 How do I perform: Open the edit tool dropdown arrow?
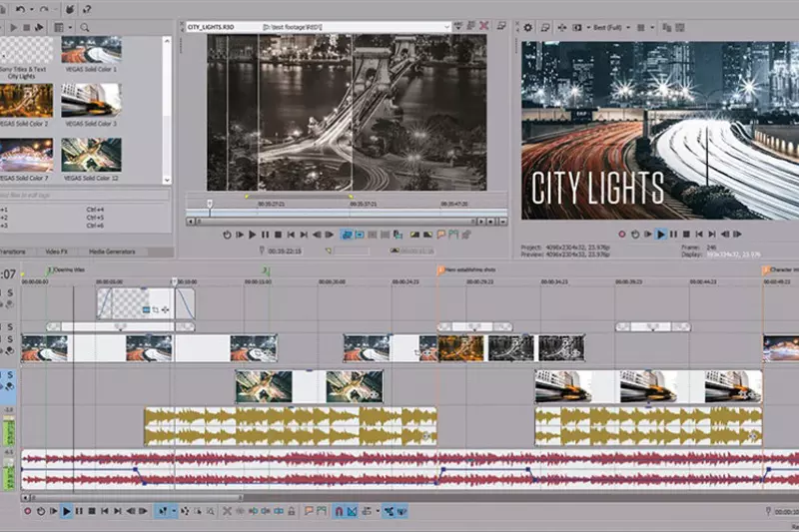coord(174,511)
